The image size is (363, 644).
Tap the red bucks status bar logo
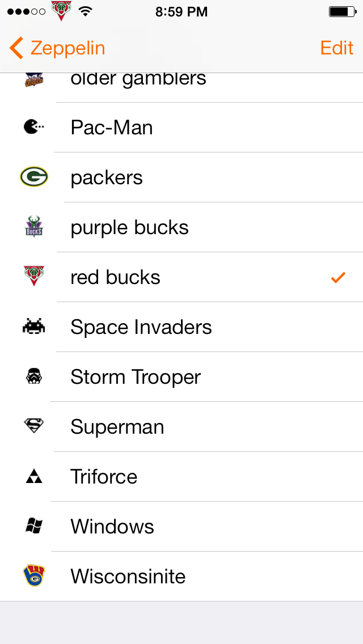pyautogui.click(x=61, y=11)
